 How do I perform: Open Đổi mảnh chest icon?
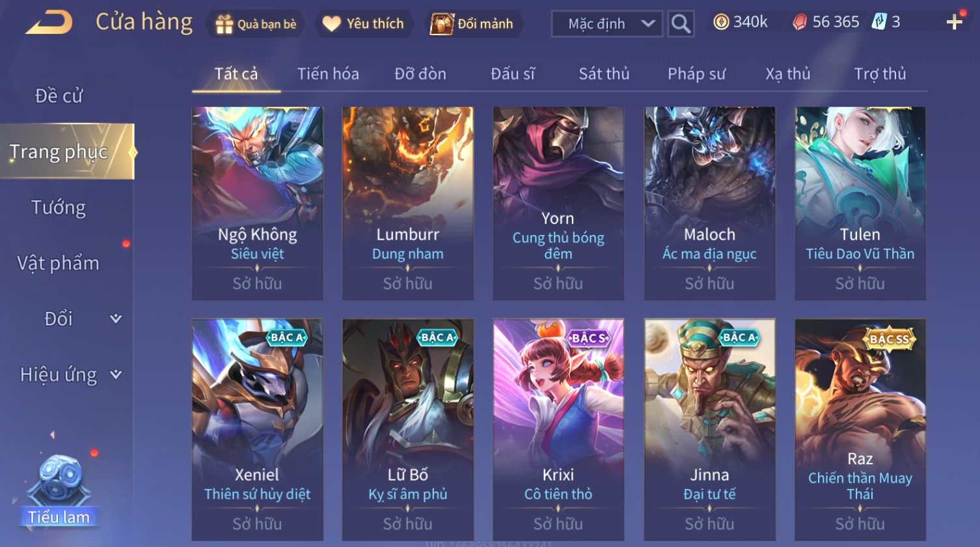point(441,24)
